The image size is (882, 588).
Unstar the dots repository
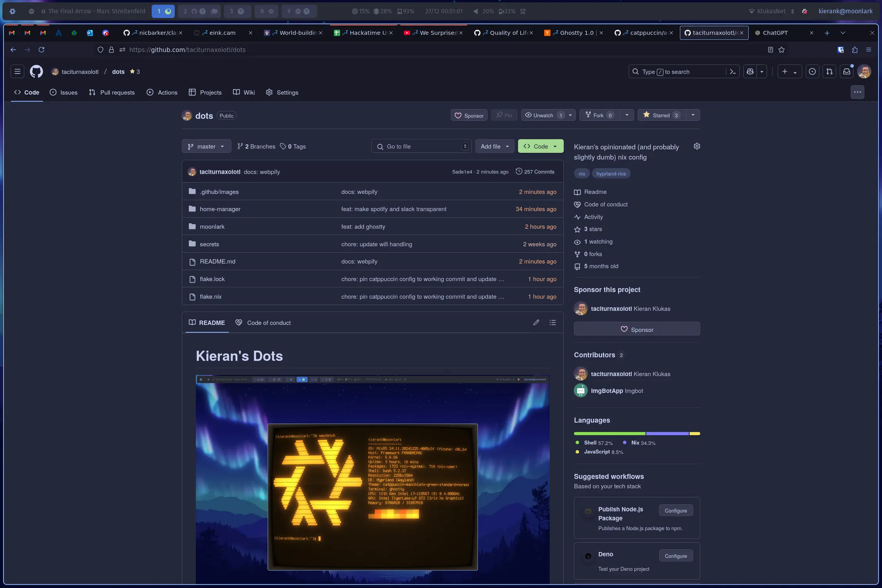tap(661, 115)
